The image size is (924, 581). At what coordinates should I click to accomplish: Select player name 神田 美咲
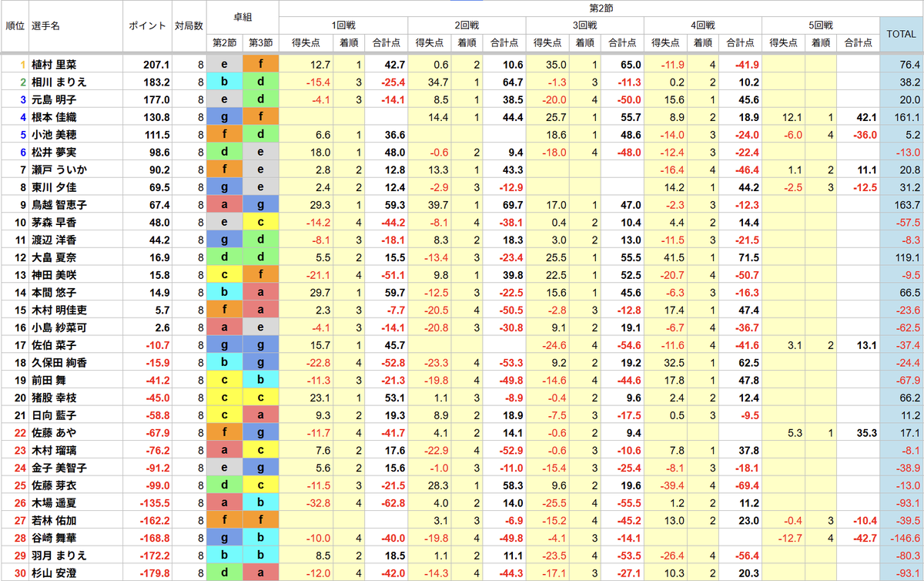(x=54, y=275)
